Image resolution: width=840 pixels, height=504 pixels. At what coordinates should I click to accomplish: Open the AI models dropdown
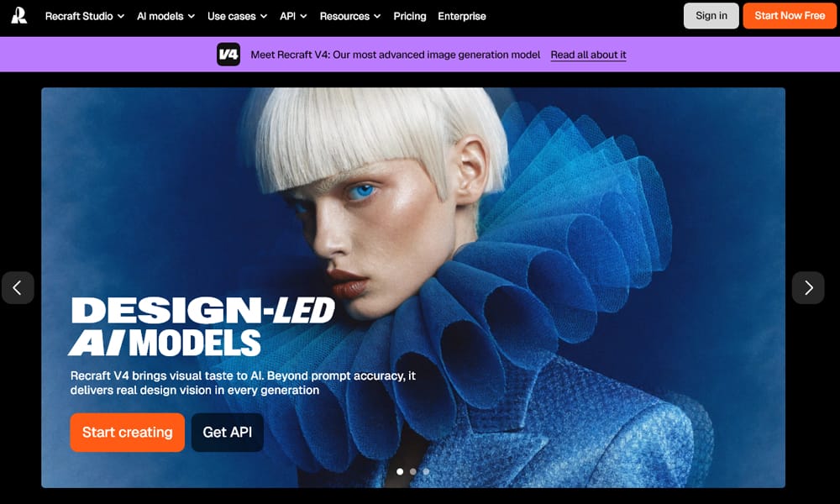(x=165, y=16)
